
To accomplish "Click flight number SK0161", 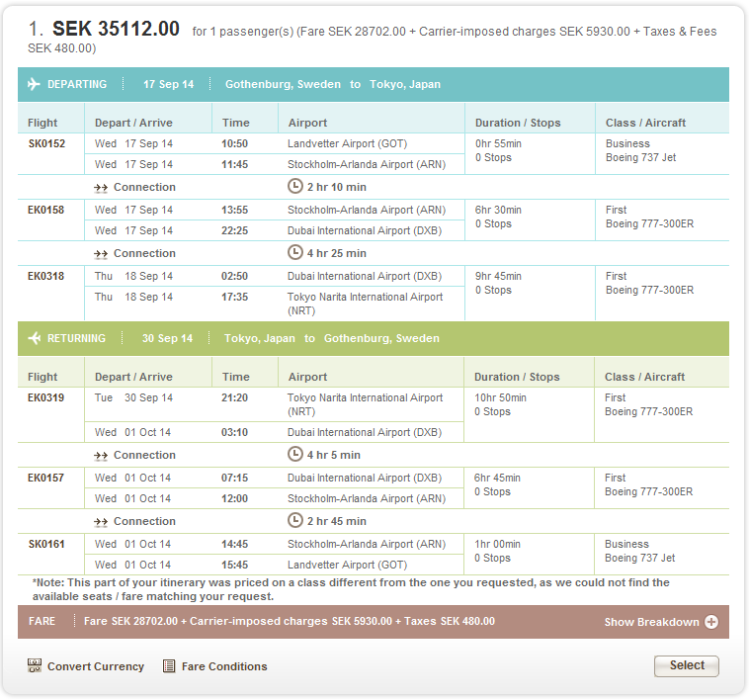I will pyautogui.click(x=46, y=545).
